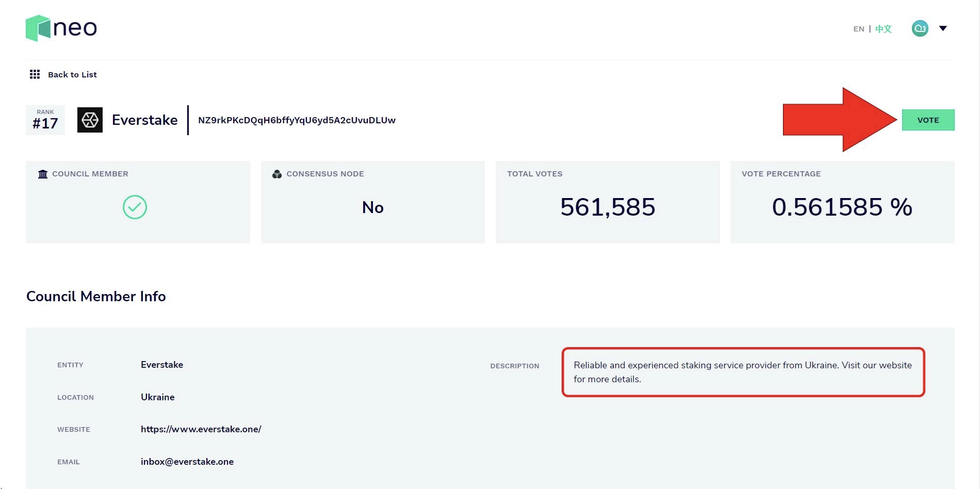Open the wallet account avatar icon
Image resolution: width=980 pixels, height=489 pixels.
(x=920, y=28)
